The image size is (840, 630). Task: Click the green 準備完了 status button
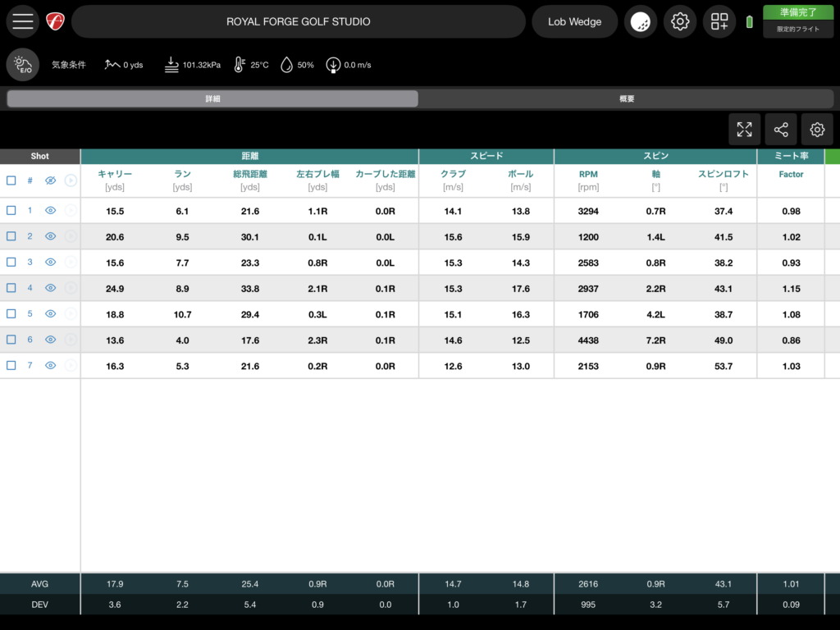click(797, 12)
